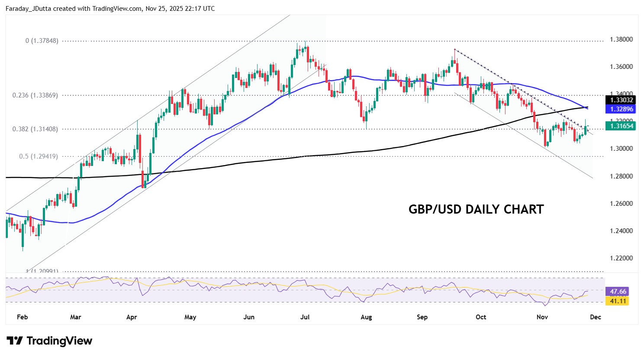The width and height of the screenshot is (644, 357).
Task: Click the blue 1.32896 moving average tag
Action: click(621, 109)
